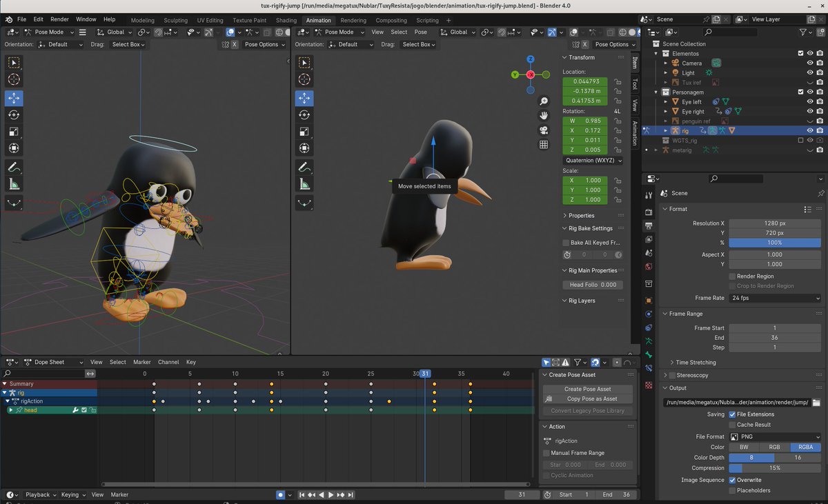This screenshot has height=504, width=828.
Task: Uncheck the Elementos collection checkbox
Action: [x=800, y=53]
